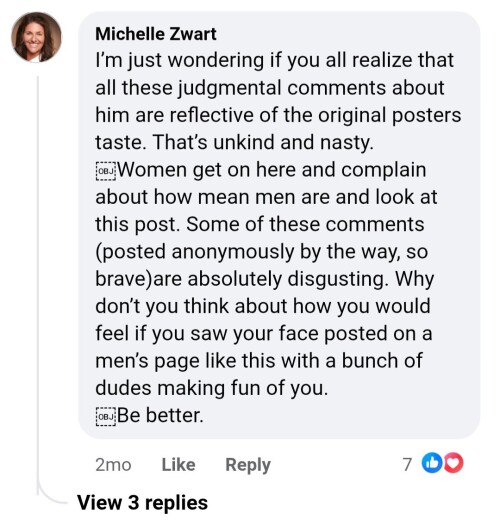Click the line 'dudes making fun of you.'

pos(212,388)
